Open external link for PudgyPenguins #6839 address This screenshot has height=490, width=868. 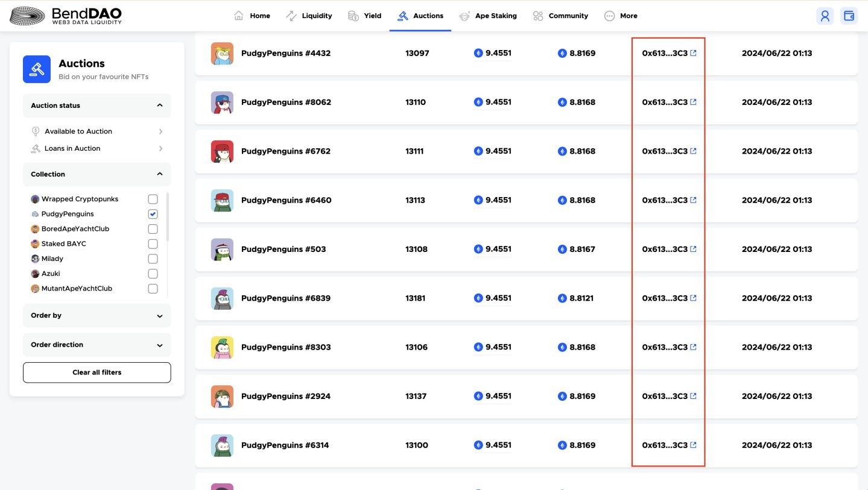(693, 298)
